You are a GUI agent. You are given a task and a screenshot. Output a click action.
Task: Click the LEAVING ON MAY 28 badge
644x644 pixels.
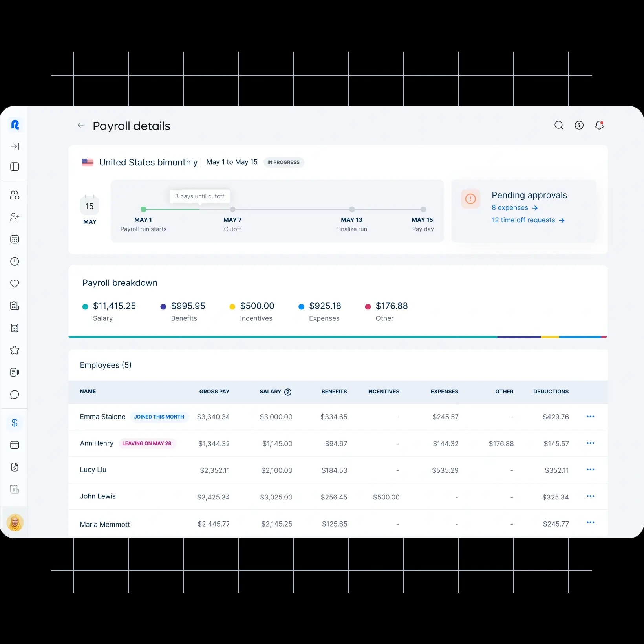[147, 443]
